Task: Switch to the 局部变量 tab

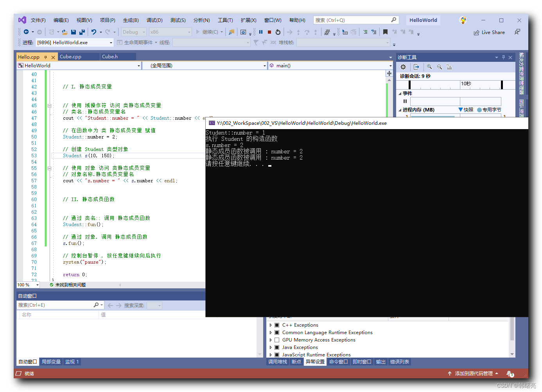Action: (51, 362)
